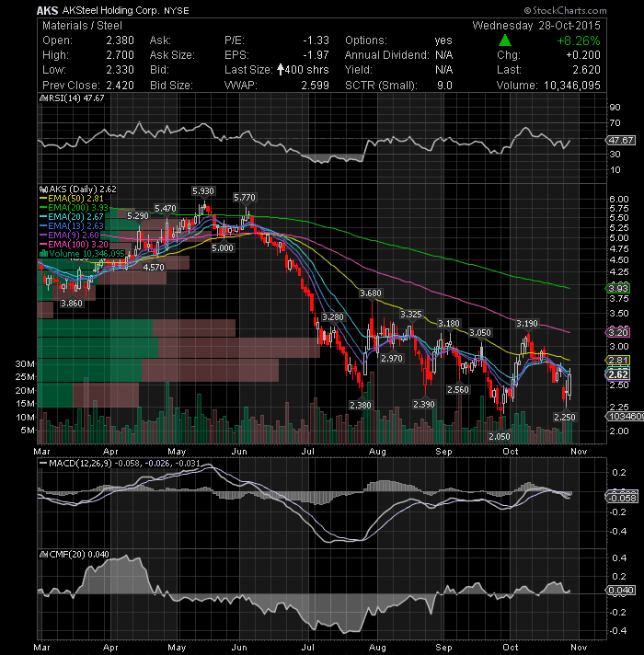Click the 47.67 RSI tag on right axis
Image resolution: width=644 pixels, height=655 pixels.
[621, 141]
